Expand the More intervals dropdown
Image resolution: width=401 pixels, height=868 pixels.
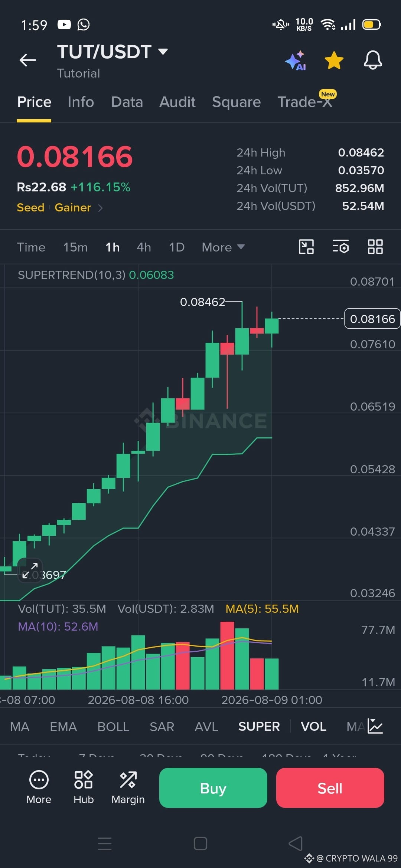[x=223, y=247]
